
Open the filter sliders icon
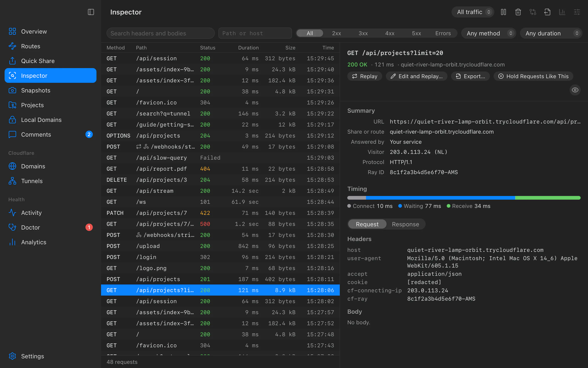click(577, 12)
